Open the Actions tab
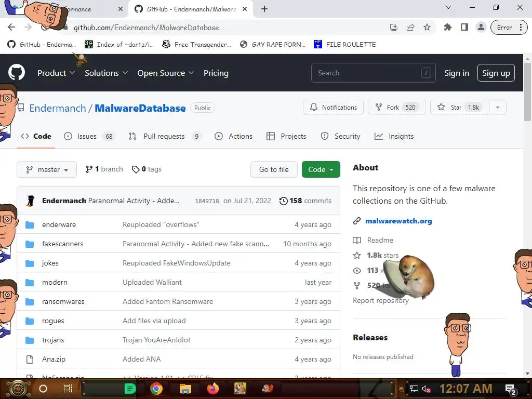The width and height of the screenshot is (532, 399). pos(233,137)
